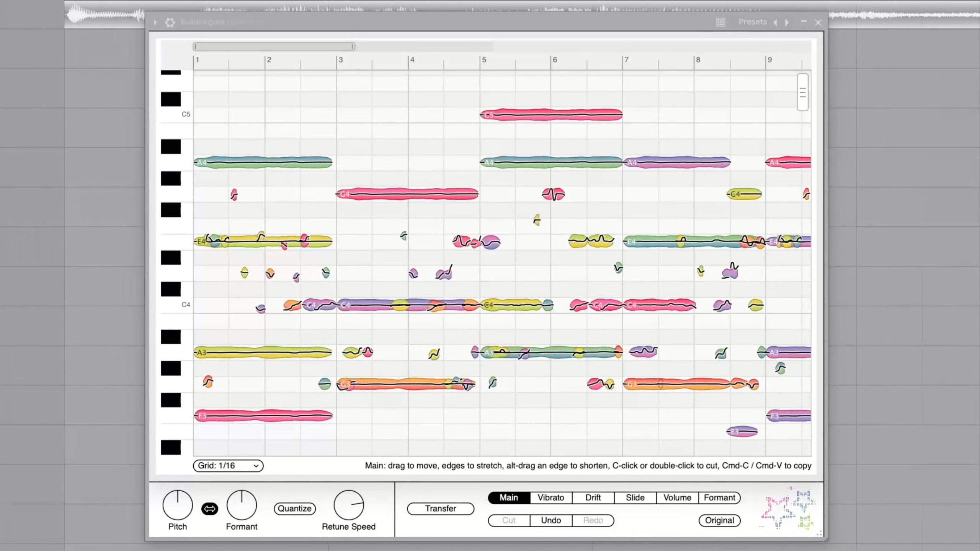Switch to the Drift tab
The image size is (980, 551).
tap(593, 497)
